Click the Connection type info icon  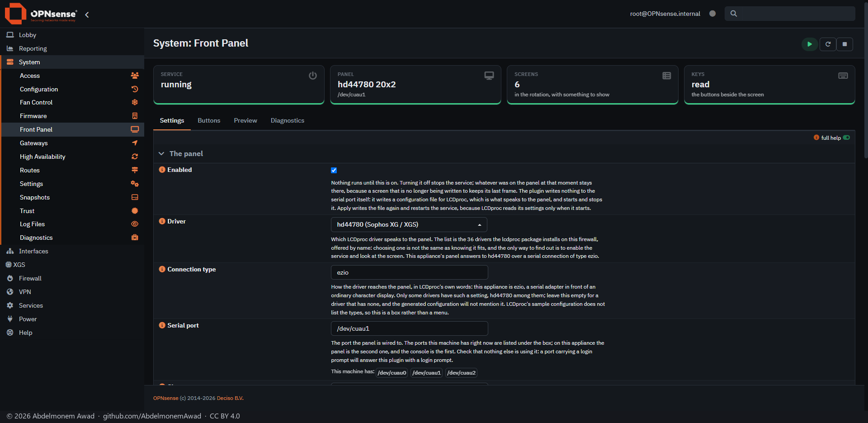pos(162,269)
